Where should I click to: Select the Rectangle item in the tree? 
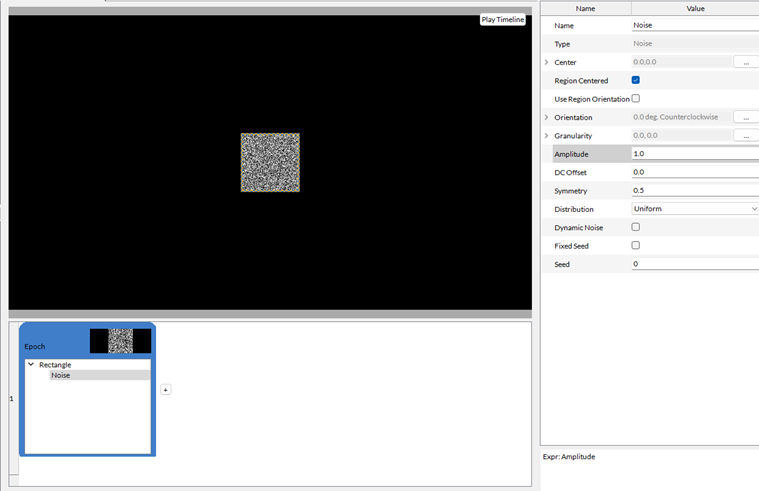pos(55,365)
